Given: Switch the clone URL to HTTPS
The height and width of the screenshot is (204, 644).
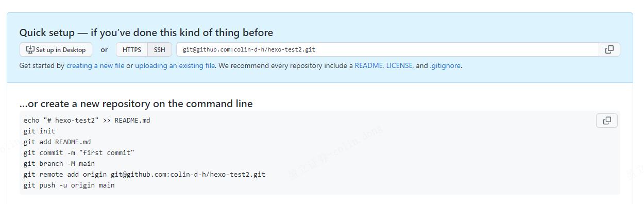Looking at the screenshot, I should click(x=132, y=50).
